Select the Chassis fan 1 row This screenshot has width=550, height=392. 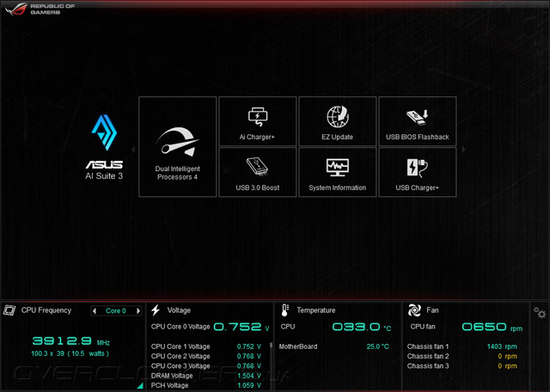click(x=462, y=346)
